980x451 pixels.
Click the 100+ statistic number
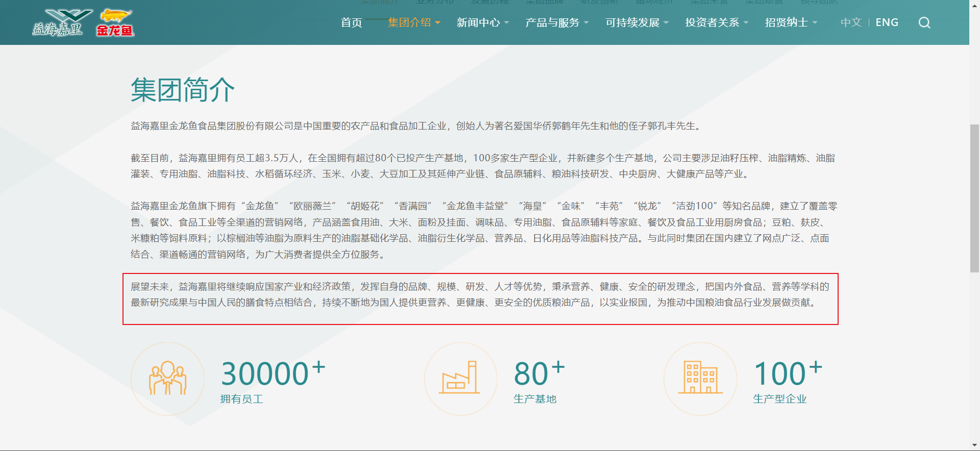coord(788,373)
